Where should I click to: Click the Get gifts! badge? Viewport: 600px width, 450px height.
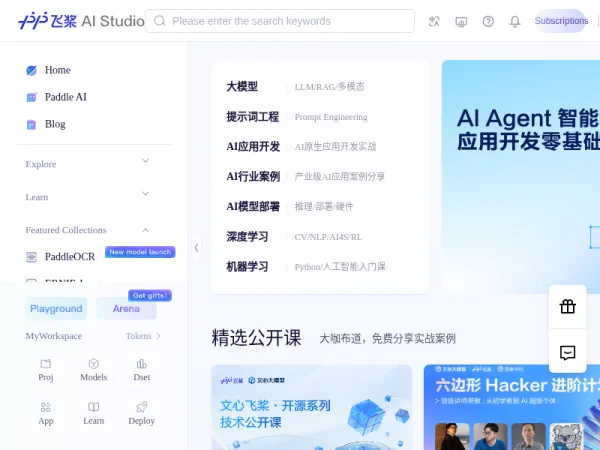(150, 295)
